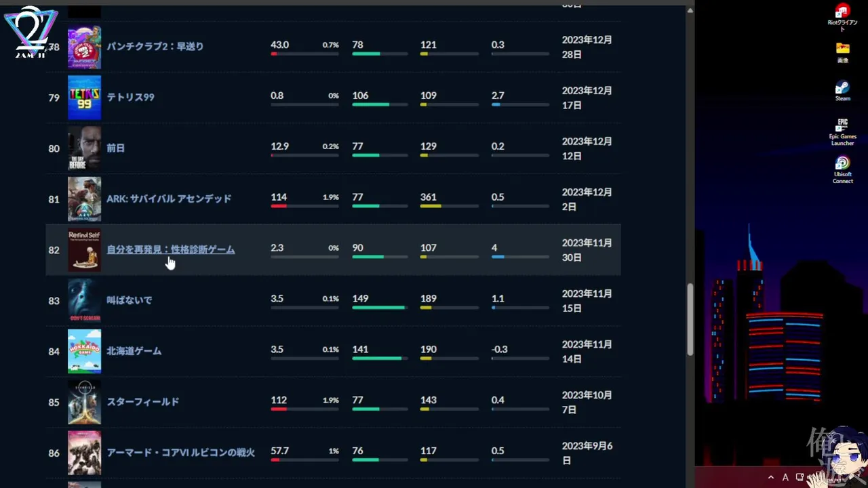Open the 画像 folder on desktop
The height and width of the screenshot is (488, 868).
(842, 49)
